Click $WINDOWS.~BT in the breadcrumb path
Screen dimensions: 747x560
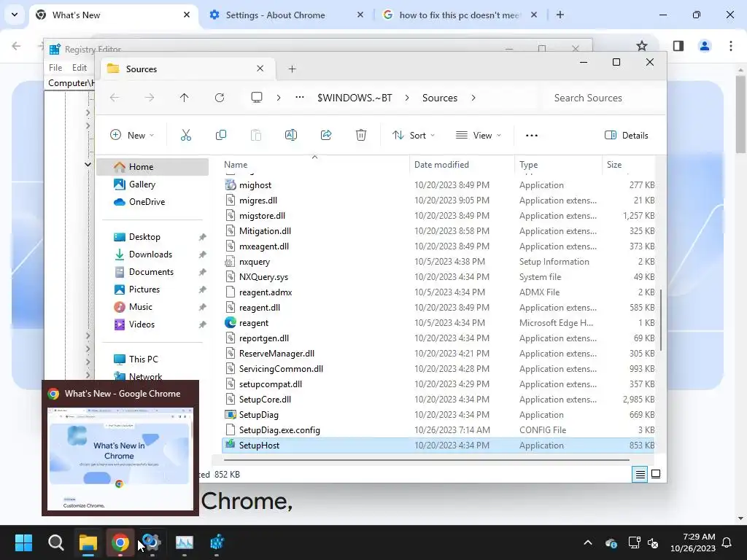(355, 98)
